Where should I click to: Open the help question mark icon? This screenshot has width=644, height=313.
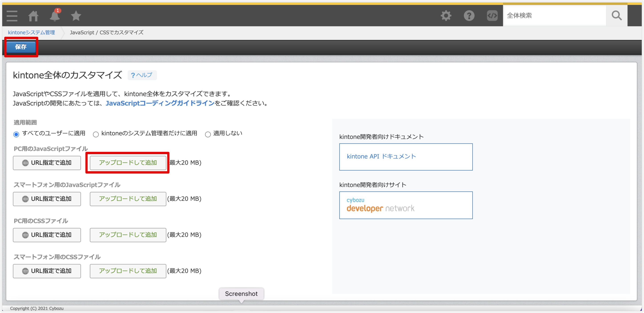pos(469,16)
